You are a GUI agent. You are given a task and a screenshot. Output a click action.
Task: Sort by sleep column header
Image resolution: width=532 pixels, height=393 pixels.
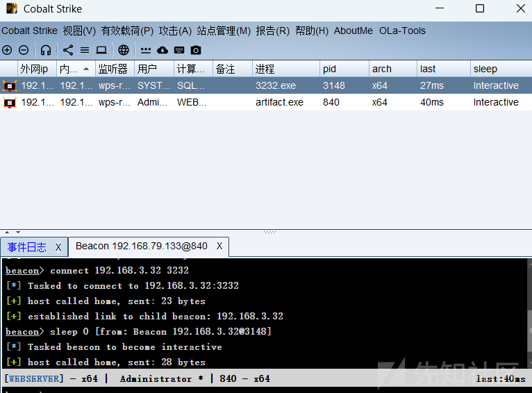(x=501, y=69)
